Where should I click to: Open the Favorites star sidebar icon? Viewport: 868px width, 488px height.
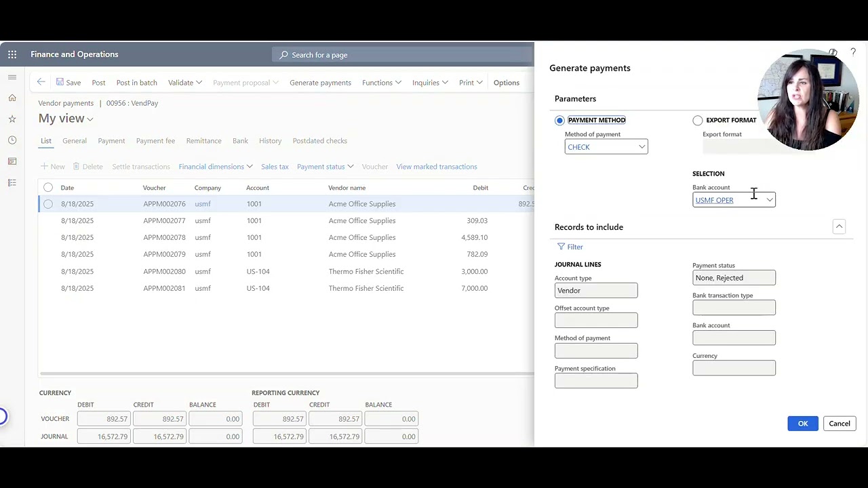(12, 119)
